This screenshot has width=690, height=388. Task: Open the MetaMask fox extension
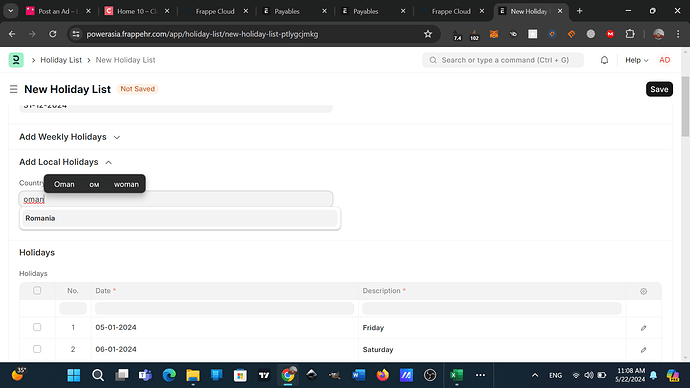coord(494,34)
